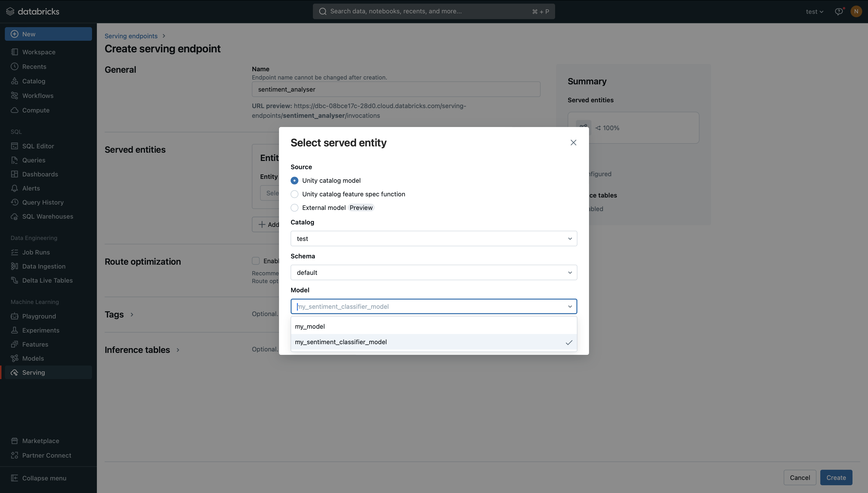Open Workflows from the sidebar icon
868x493 pixels.
click(15, 96)
